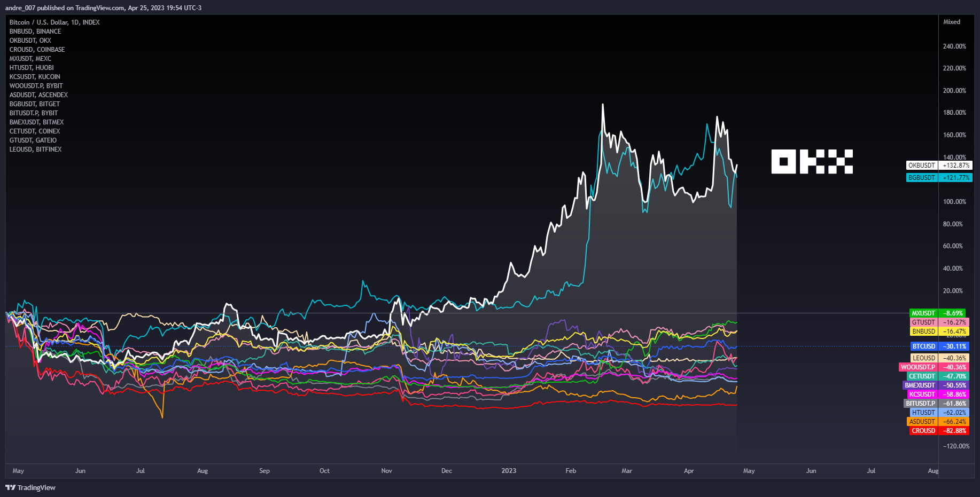Click the +132.87% value on the scale
980x497 pixels.
[x=955, y=165]
